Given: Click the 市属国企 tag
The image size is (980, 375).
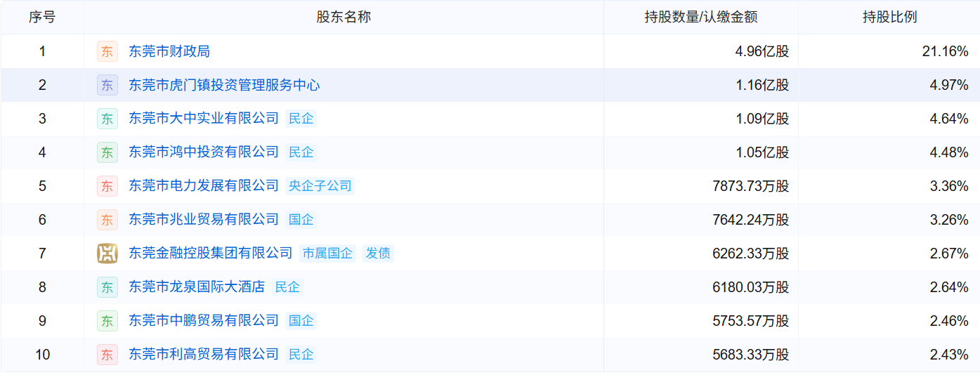Looking at the screenshot, I should (x=327, y=254).
